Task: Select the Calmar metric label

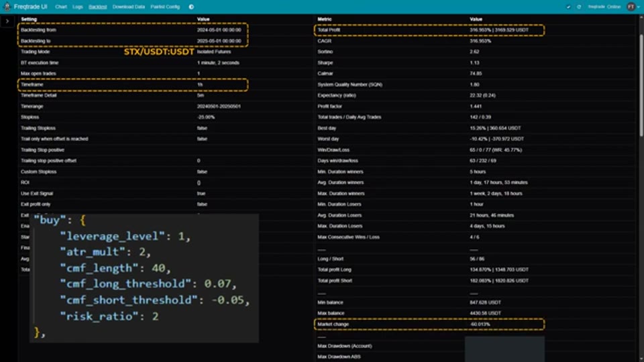Action: [x=325, y=74]
